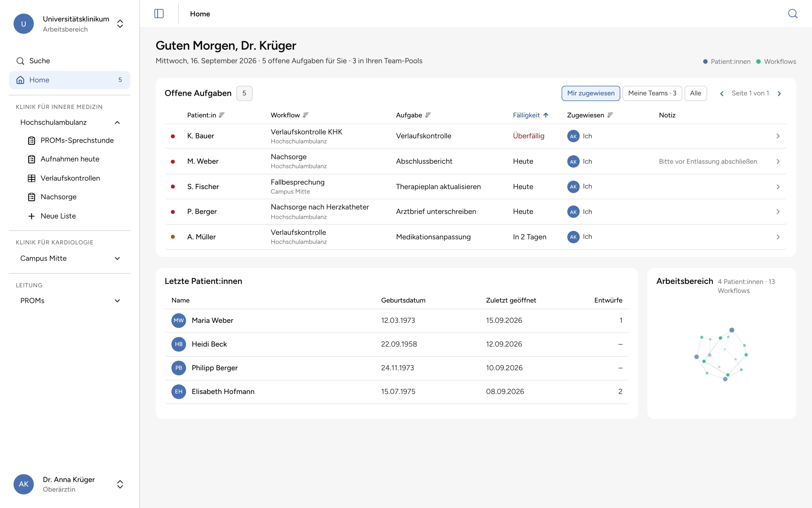Click the note Bitte vor Entlassung abschließen
The image size is (812, 508).
708,162
